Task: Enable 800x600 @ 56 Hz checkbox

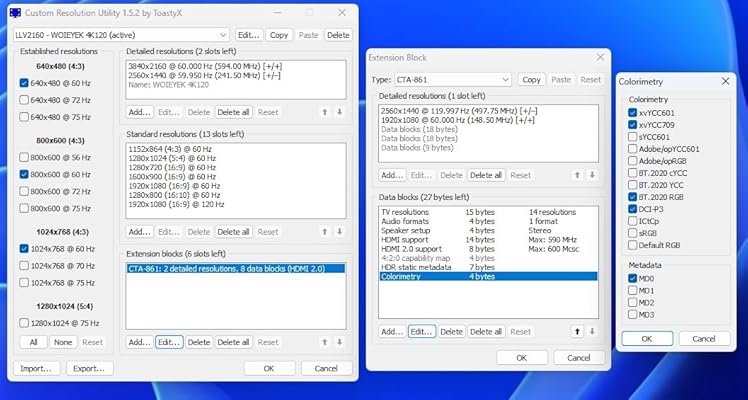Action: tap(24, 157)
